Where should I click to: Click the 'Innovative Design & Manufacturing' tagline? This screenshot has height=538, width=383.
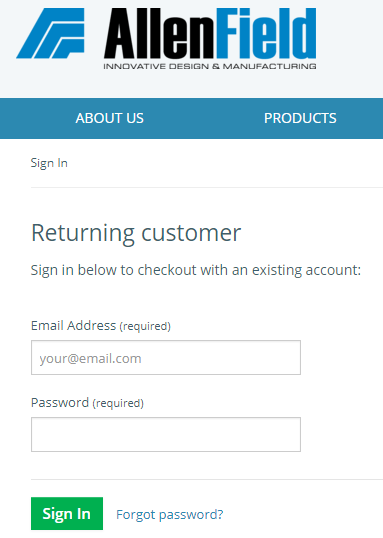210,66
